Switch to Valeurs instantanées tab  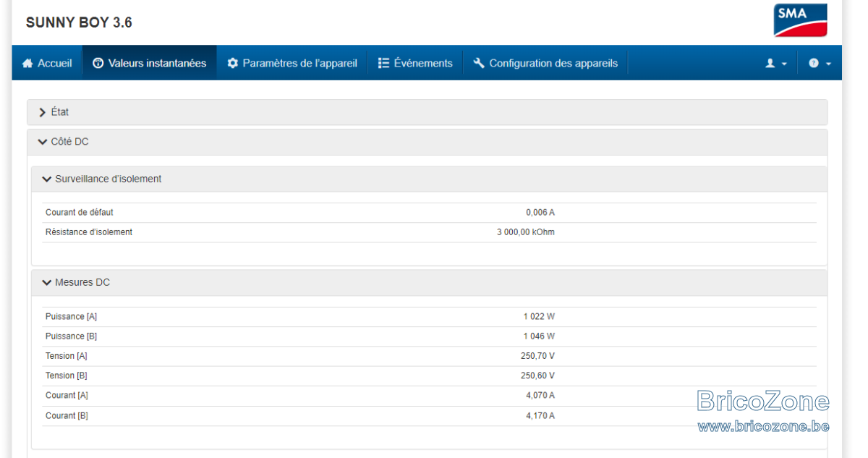[150, 63]
